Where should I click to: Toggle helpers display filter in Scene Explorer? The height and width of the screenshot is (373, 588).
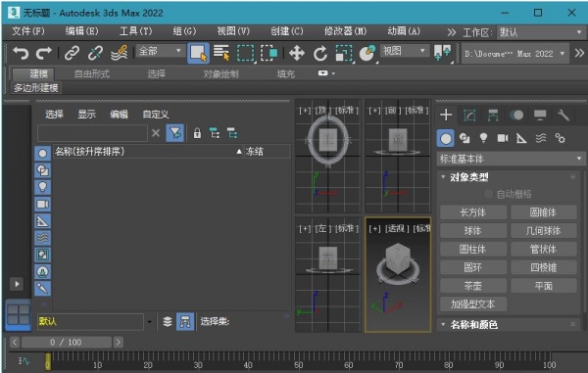point(43,221)
